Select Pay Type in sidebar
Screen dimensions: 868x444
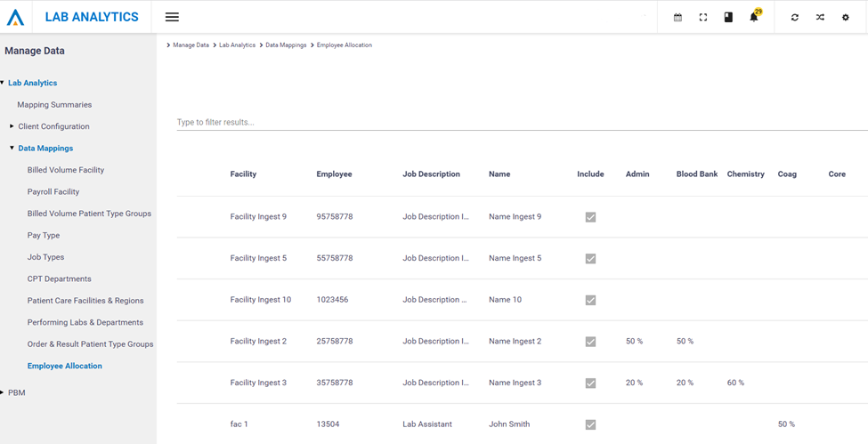(44, 236)
